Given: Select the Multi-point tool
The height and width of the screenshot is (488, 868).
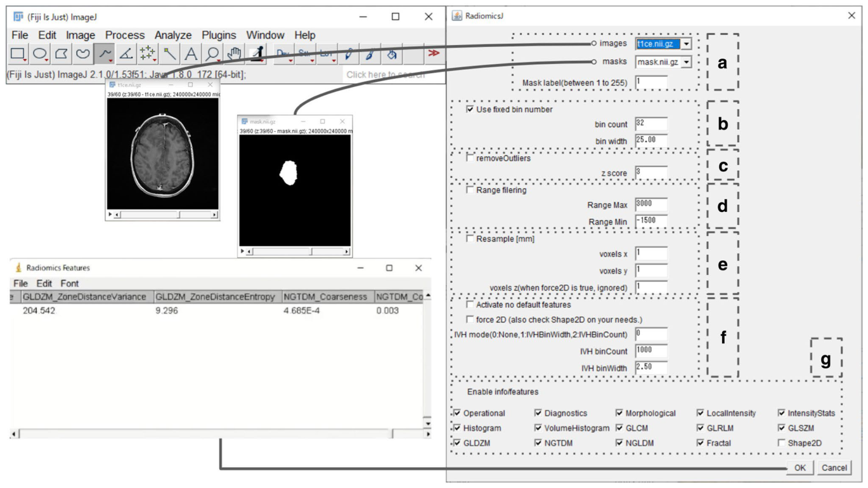Looking at the screenshot, I should pos(147,54).
